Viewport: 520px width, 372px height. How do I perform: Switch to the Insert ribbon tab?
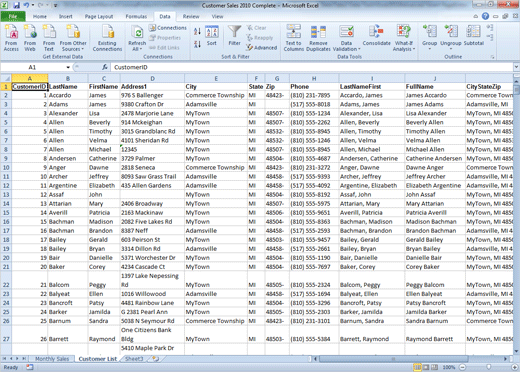(x=66, y=16)
